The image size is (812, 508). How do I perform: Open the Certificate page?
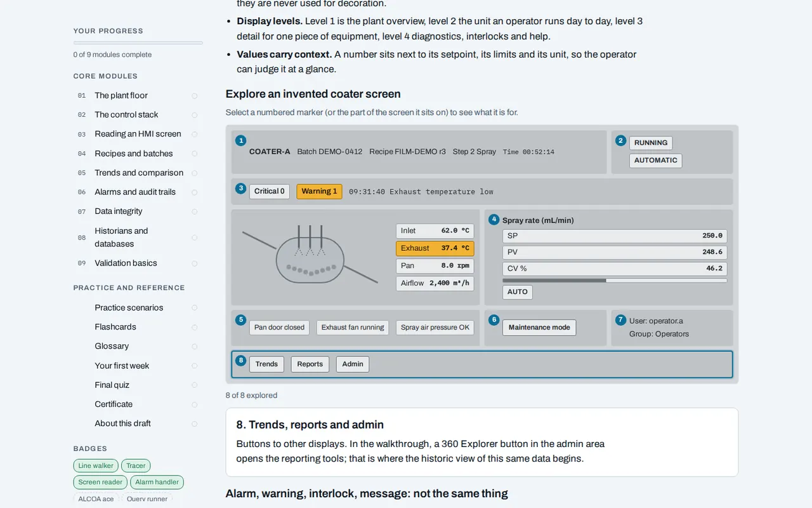click(x=138, y=404)
